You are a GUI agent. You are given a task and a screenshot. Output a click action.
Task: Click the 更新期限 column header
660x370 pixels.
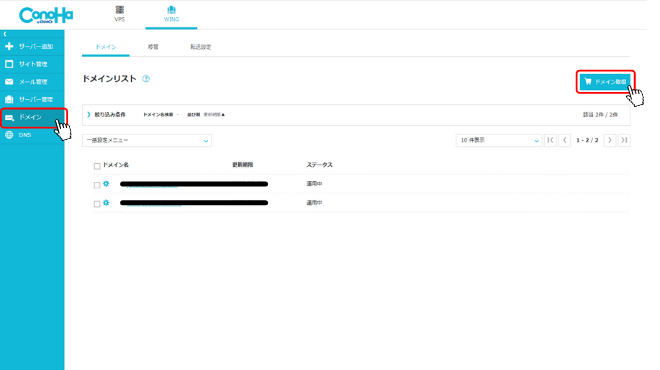[x=242, y=165]
